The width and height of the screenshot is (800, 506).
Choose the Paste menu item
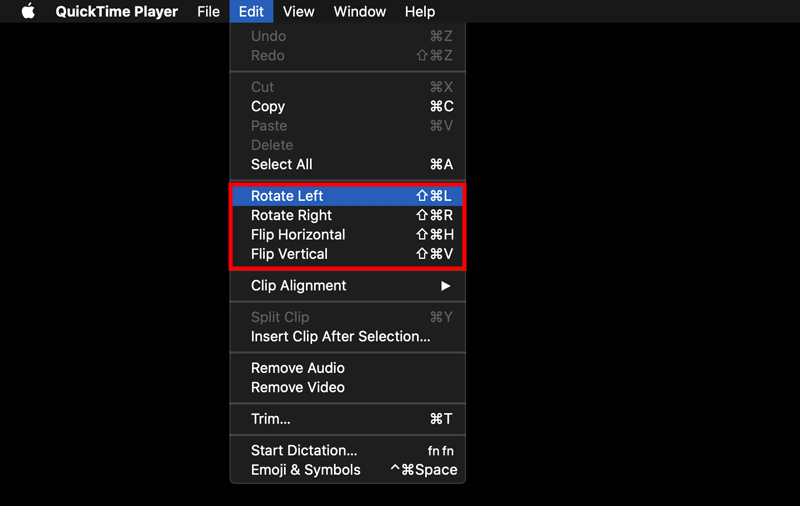click(347, 126)
